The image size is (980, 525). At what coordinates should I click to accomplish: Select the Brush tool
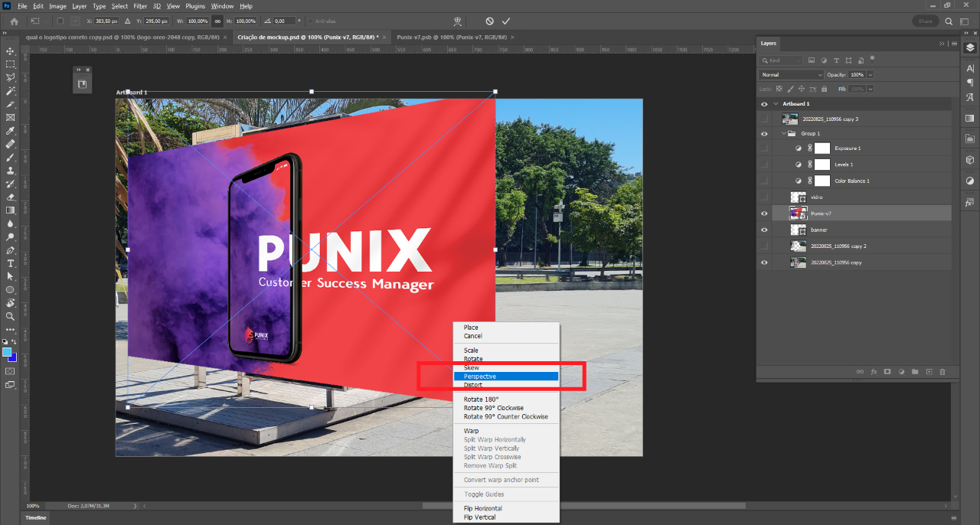coord(11,157)
